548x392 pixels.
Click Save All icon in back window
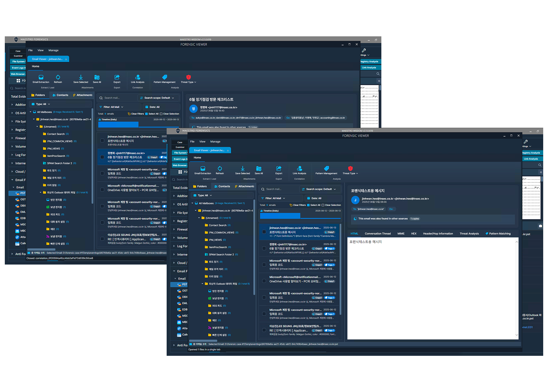click(97, 77)
